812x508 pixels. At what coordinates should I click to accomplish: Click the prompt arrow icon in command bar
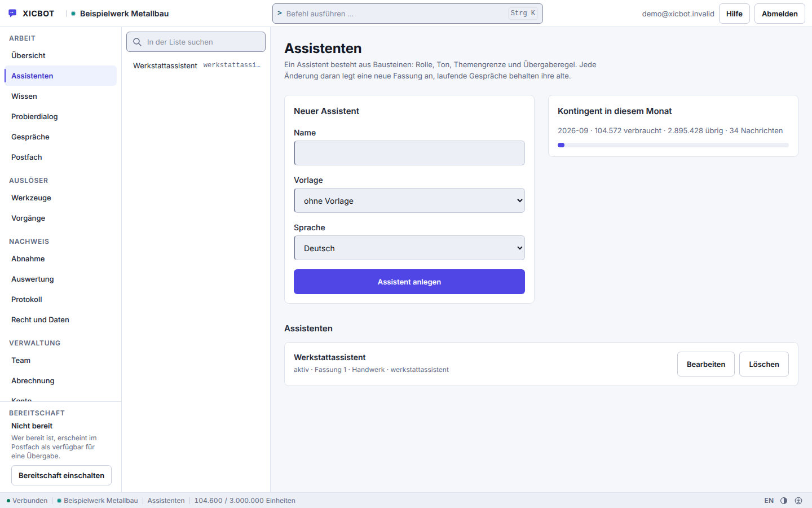[x=280, y=13]
